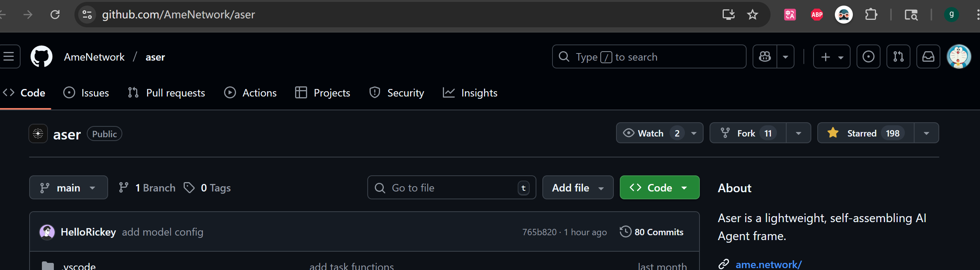The width and height of the screenshot is (980, 270).
Task: Switch to the Insights tab
Action: pos(470,93)
